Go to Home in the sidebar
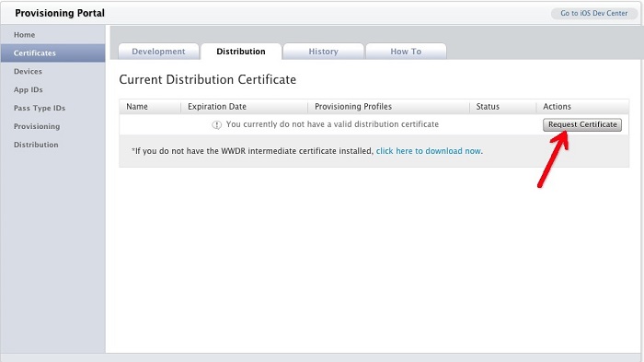This screenshot has height=362, width=644. 24,35
